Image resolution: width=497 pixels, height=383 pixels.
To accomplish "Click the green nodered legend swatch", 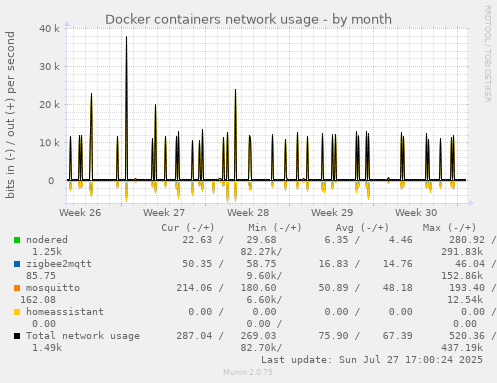I will [17, 240].
